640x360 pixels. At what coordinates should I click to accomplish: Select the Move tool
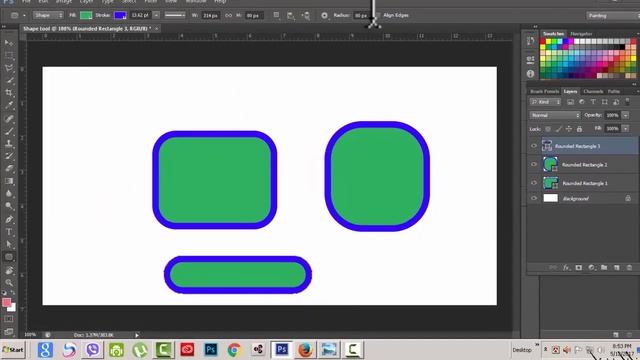pyautogui.click(x=9, y=43)
